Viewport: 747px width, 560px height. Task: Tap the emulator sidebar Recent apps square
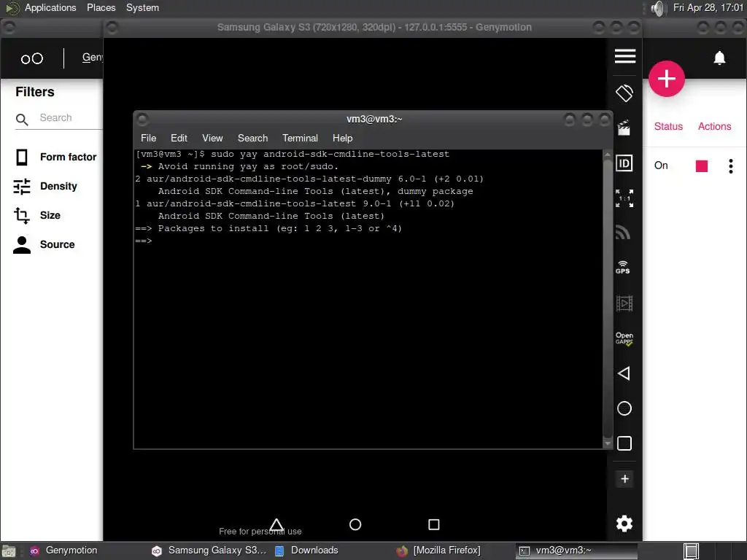[624, 443]
